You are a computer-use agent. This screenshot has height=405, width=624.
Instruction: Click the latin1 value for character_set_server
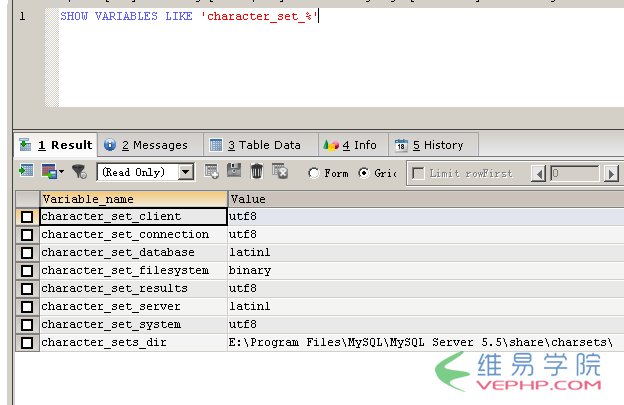[x=425, y=306]
